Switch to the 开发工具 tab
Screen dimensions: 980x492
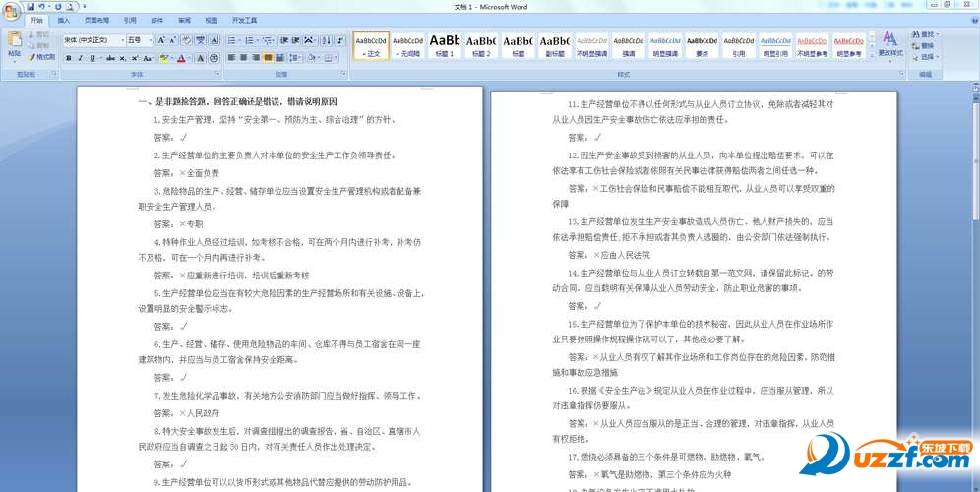tap(244, 20)
